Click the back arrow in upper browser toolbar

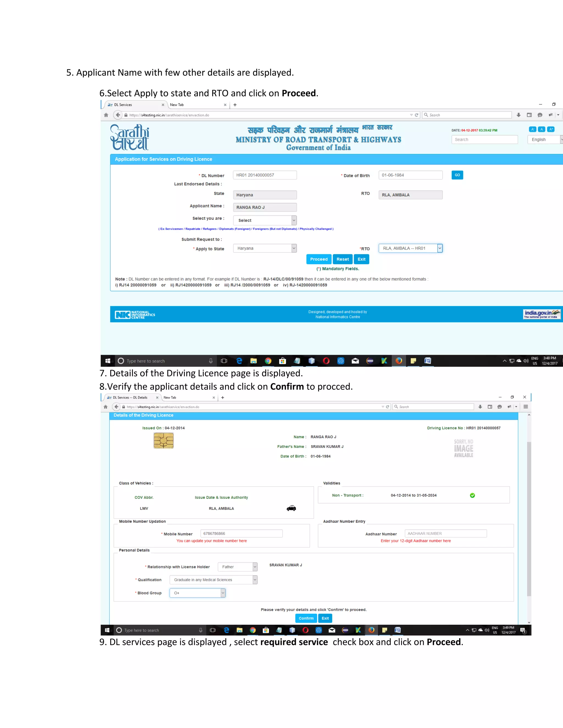tap(118, 115)
